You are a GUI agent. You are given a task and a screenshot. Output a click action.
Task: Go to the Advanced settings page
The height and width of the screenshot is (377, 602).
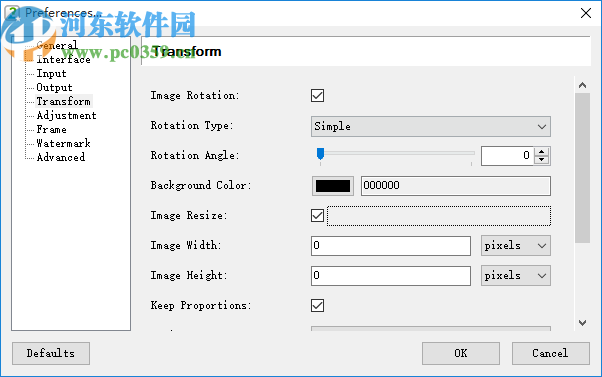(x=61, y=157)
